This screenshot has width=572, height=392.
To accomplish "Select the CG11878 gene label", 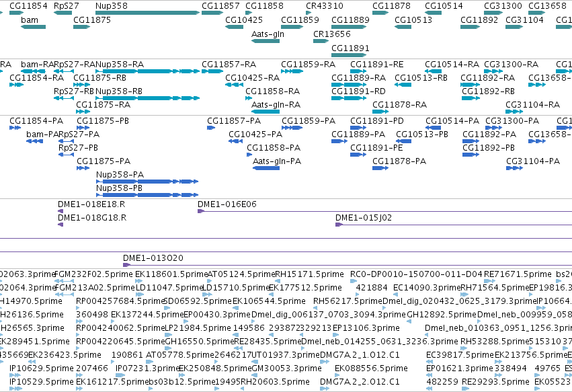I will click(391, 6).
